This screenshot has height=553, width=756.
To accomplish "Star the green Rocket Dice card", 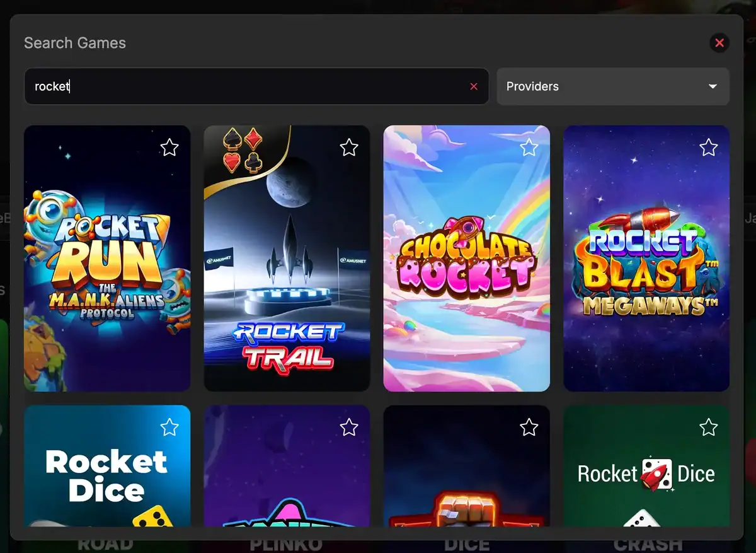I will pos(709,428).
